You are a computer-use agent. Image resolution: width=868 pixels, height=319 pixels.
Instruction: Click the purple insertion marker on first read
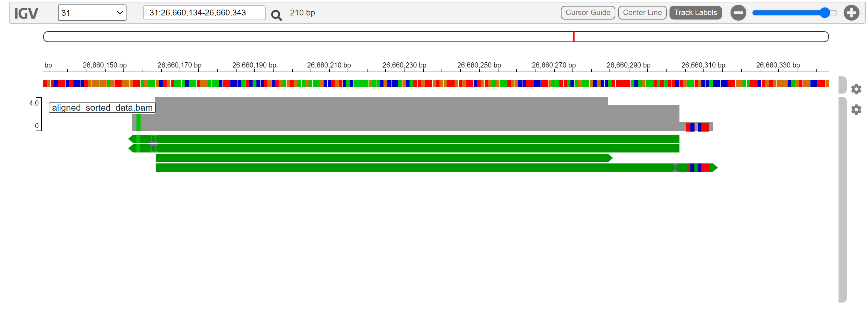[154, 139]
